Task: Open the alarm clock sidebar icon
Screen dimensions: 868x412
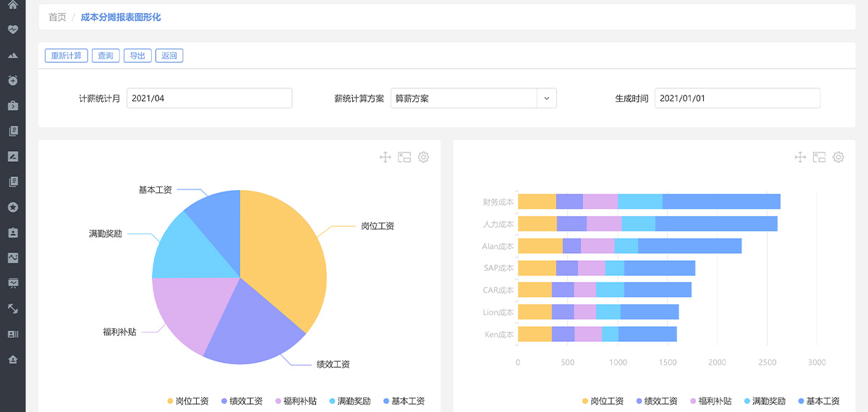Action: (12, 80)
